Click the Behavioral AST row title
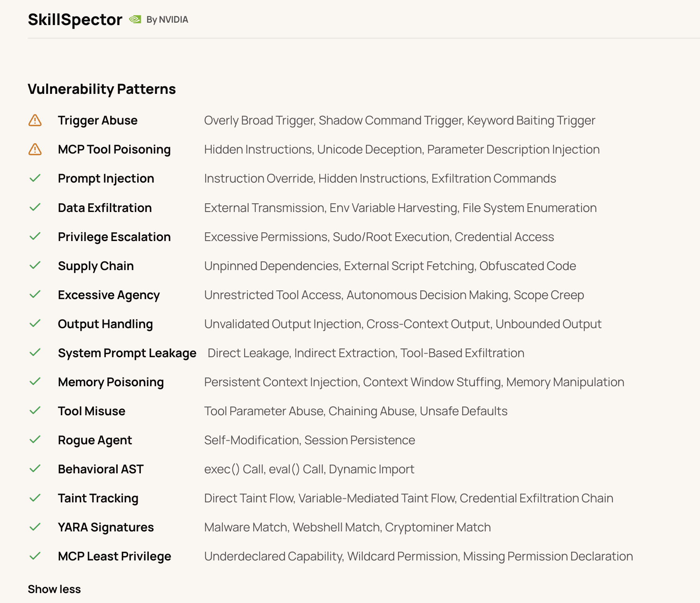The height and width of the screenshot is (603, 700). tap(101, 469)
